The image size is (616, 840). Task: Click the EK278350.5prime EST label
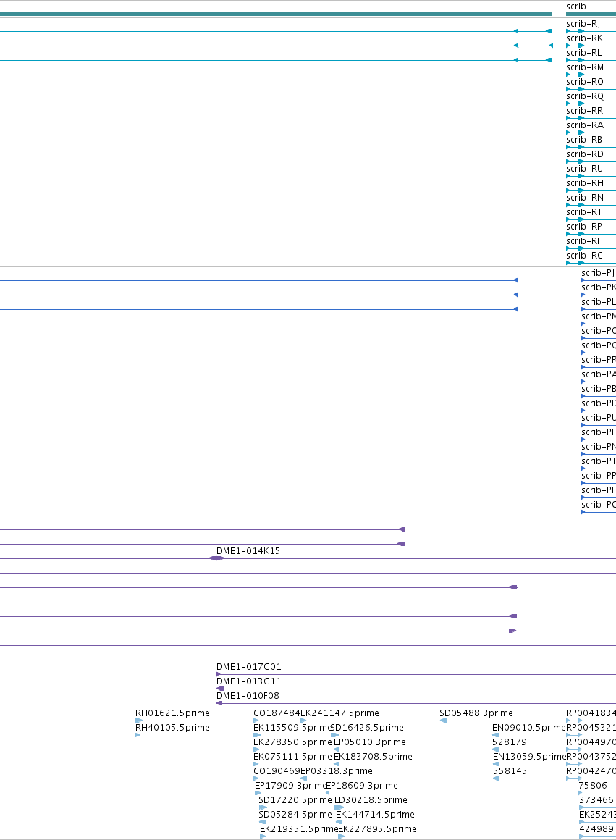(x=292, y=742)
